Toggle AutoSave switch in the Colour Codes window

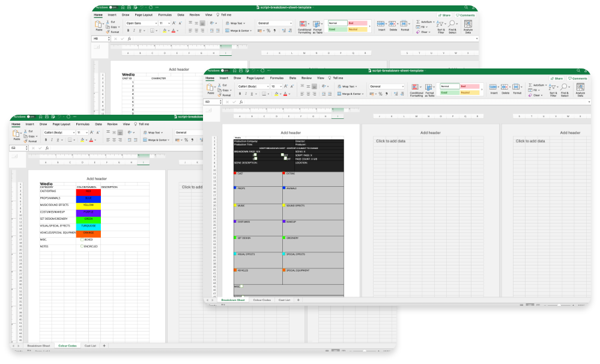[x=30, y=117]
